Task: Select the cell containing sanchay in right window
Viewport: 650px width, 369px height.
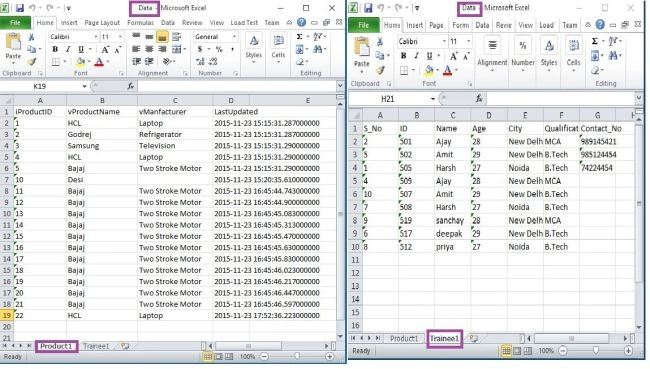Action: (x=452, y=220)
